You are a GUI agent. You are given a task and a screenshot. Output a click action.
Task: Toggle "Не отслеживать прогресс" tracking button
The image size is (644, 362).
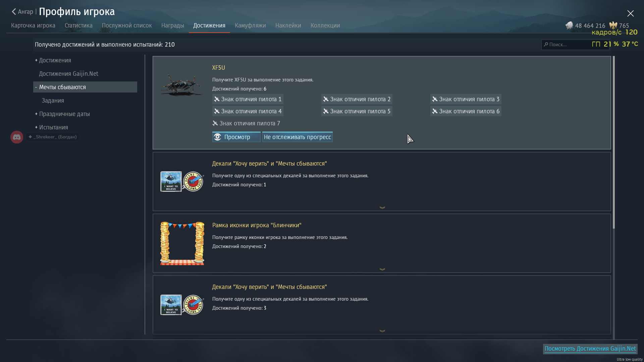(x=297, y=137)
